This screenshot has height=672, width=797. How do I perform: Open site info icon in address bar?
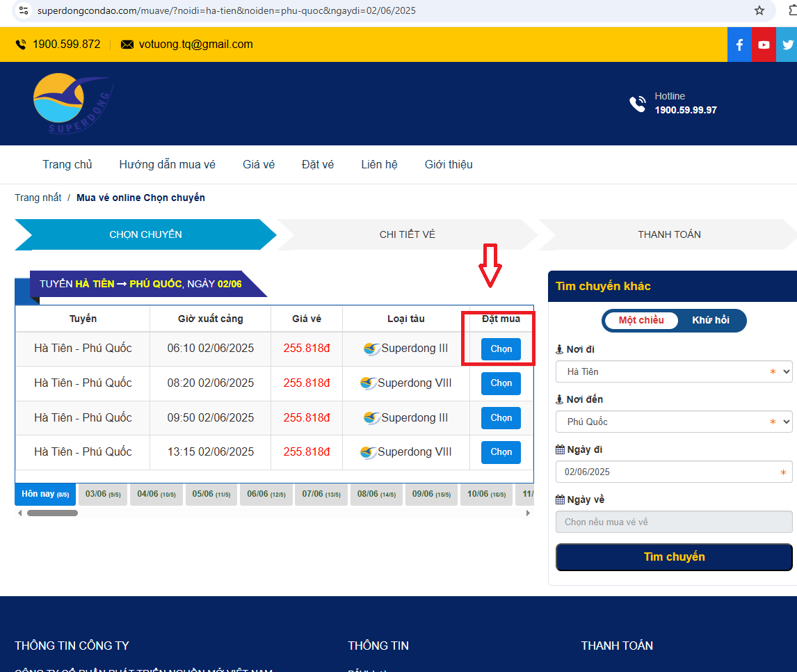coord(23,10)
